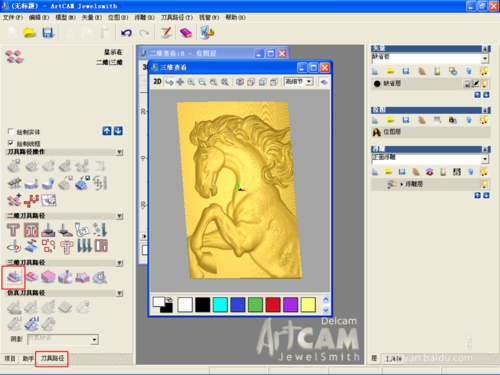This screenshot has width=500, height=375.
Task: Toggle visibility bulb of 缺省层 vector layer
Action: (485, 84)
